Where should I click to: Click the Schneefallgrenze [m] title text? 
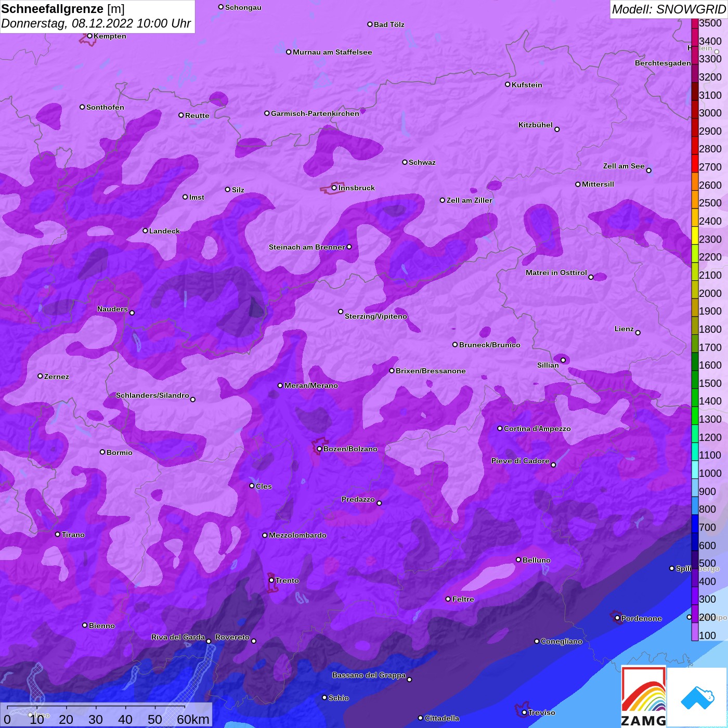63,9
